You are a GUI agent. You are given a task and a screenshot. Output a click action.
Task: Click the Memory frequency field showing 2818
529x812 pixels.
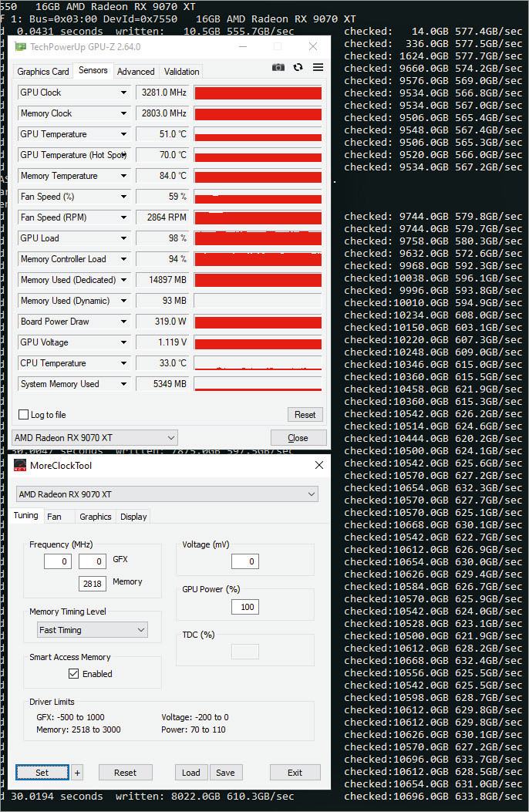tap(92, 584)
